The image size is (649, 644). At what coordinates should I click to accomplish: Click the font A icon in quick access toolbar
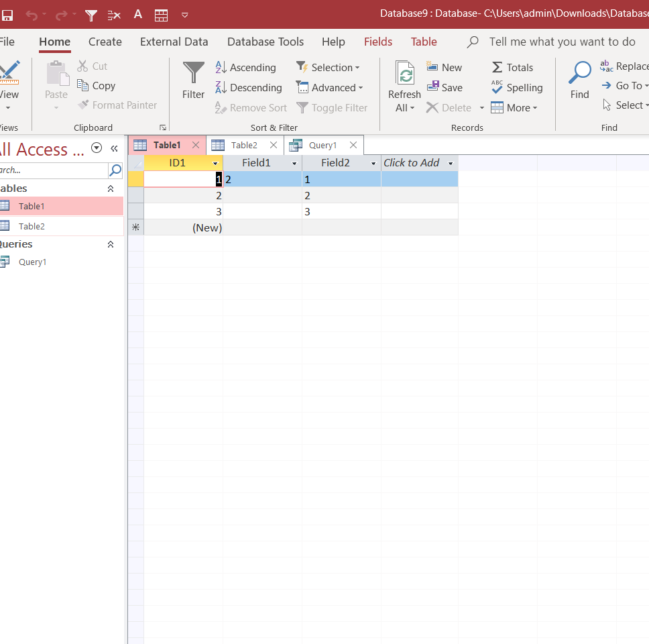(138, 15)
